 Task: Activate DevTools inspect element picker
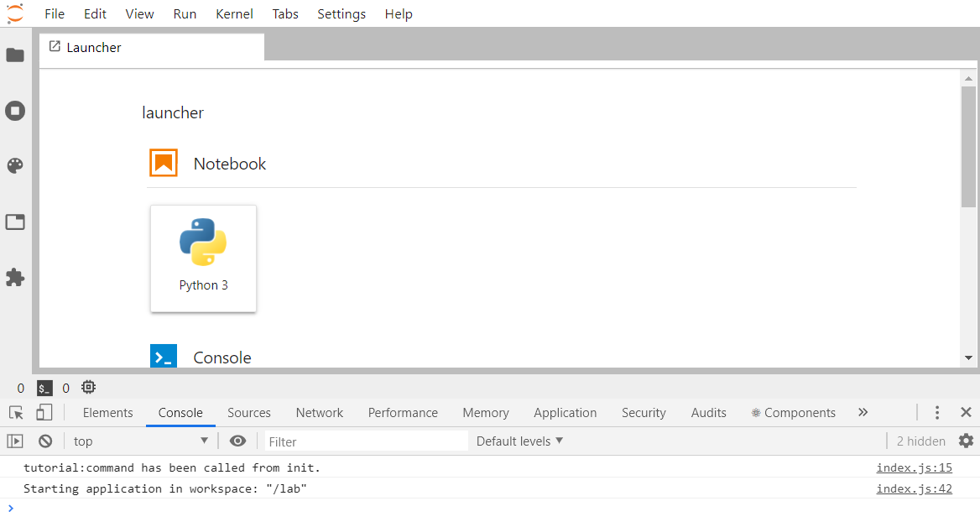[16, 413]
